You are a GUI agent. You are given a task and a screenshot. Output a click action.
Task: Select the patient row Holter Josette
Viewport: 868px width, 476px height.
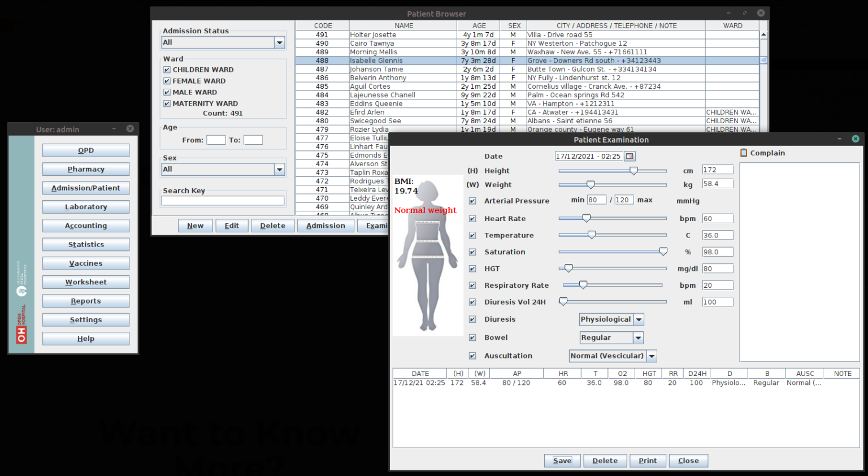(403, 34)
